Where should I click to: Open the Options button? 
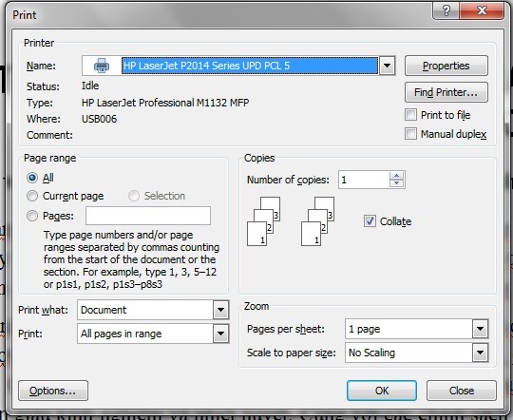pos(53,391)
